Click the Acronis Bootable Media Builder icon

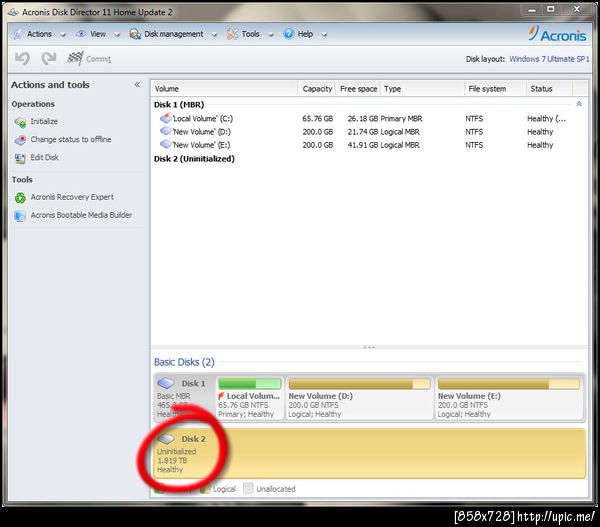point(20,216)
